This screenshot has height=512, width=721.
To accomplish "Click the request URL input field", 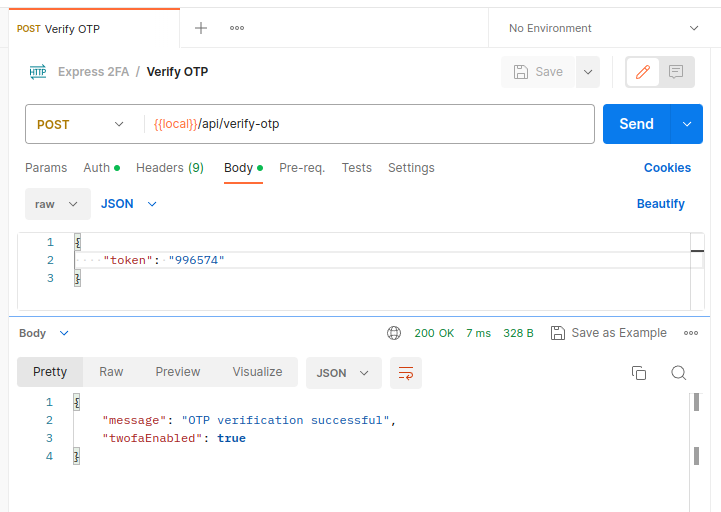I will coord(370,124).
